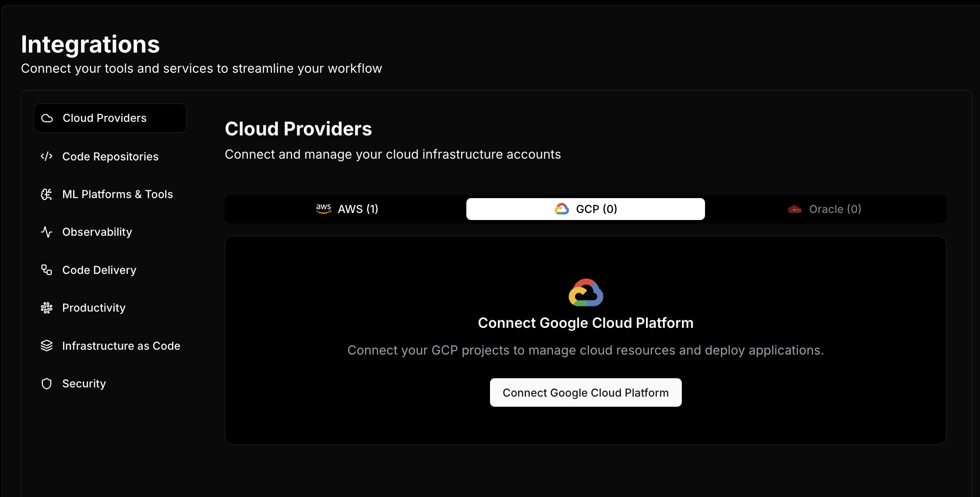980x497 pixels.
Task: Click the Oracle logo icon
Action: tap(794, 209)
